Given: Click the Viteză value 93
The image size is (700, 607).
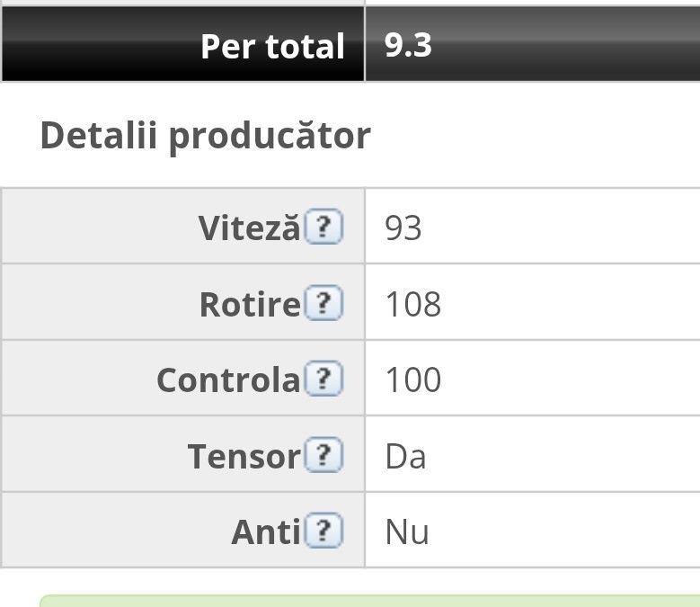Looking at the screenshot, I should point(403,228).
